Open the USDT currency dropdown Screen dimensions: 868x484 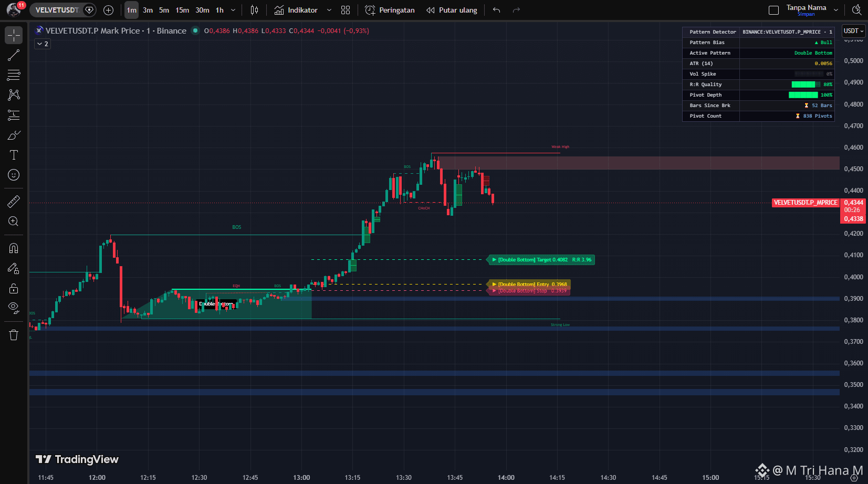click(853, 31)
